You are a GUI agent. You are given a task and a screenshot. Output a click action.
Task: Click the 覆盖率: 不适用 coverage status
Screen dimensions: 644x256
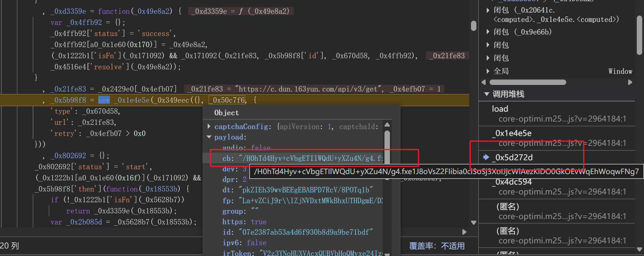tap(437, 246)
